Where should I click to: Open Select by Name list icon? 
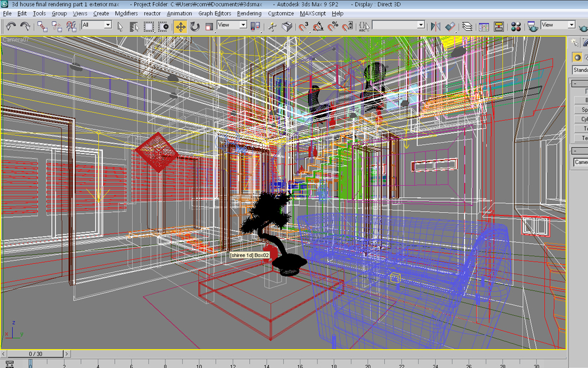pyautogui.click(x=134, y=26)
